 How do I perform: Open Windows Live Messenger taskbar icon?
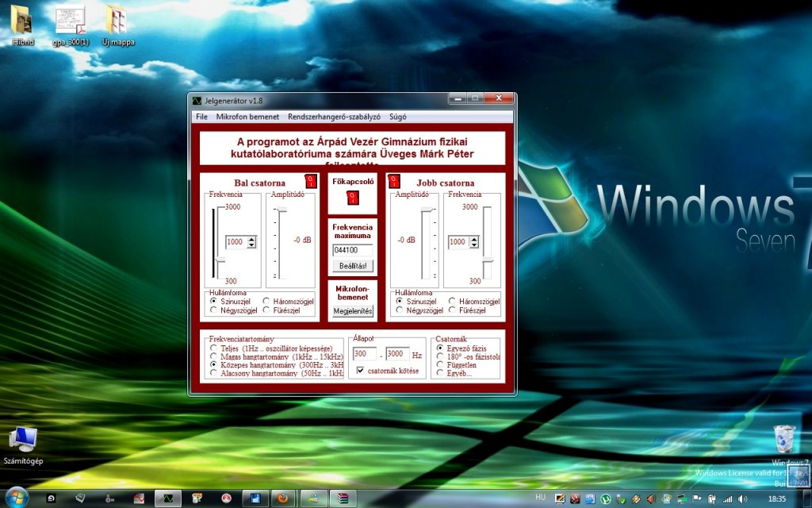tap(314, 498)
